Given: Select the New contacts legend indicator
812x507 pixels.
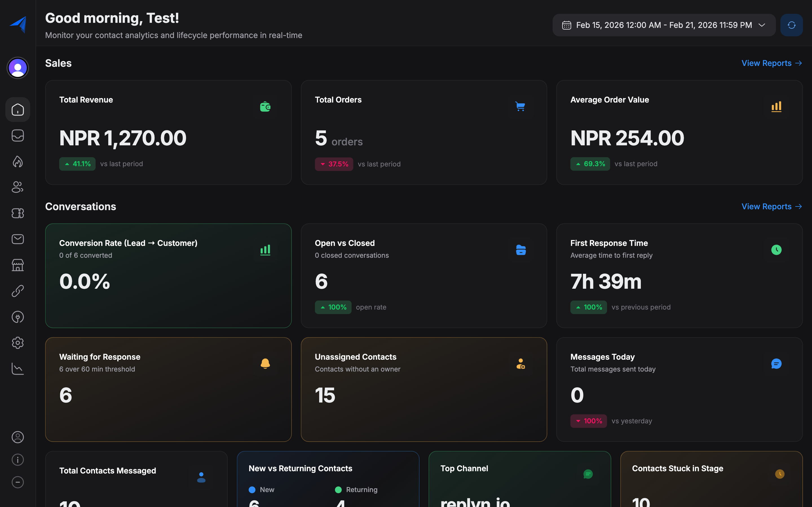Looking at the screenshot, I should point(252,490).
